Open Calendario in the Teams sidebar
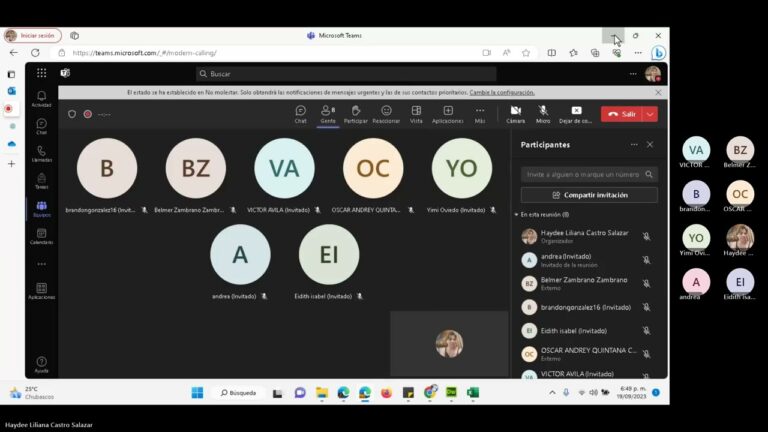Image resolution: width=768 pixels, height=432 pixels. [42, 237]
